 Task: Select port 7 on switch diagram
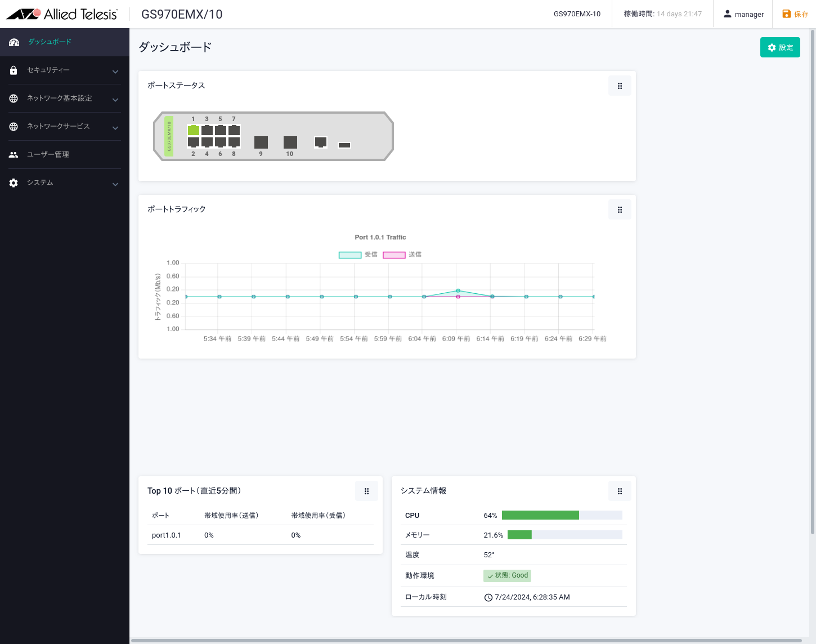pos(234,130)
